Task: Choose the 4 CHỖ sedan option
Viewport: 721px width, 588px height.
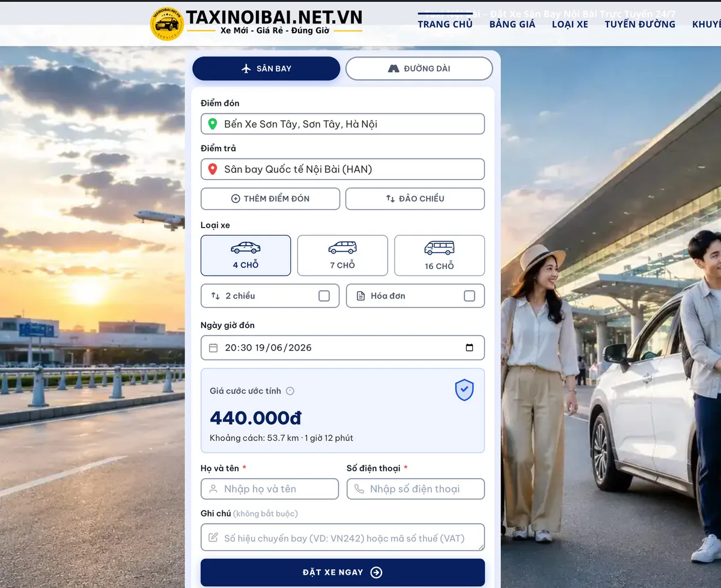Action: [x=246, y=255]
